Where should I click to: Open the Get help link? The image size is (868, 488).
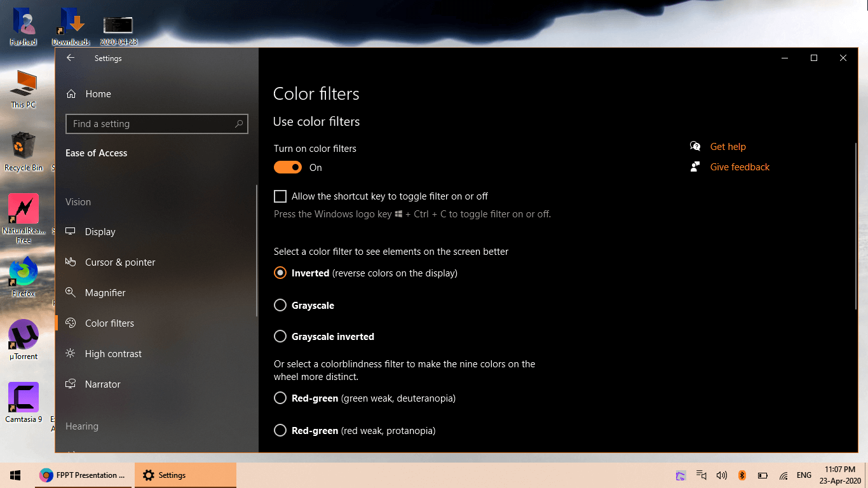[x=728, y=147]
